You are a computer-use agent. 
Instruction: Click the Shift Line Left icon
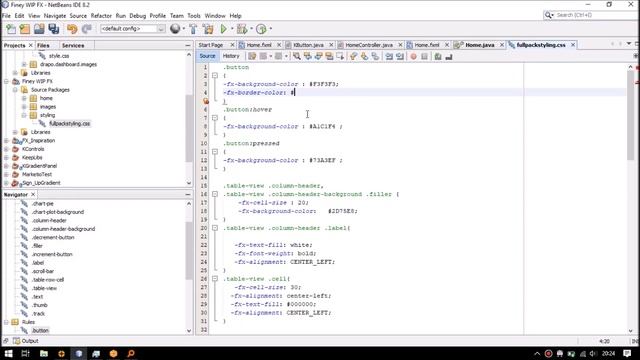click(x=389, y=56)
